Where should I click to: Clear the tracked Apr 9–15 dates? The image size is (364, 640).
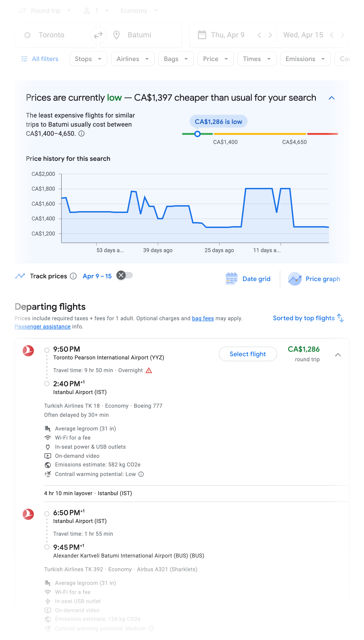121,276
